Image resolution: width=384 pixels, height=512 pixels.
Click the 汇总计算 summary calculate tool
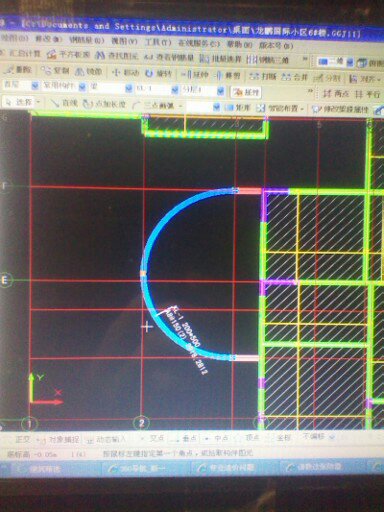(21, 53)
